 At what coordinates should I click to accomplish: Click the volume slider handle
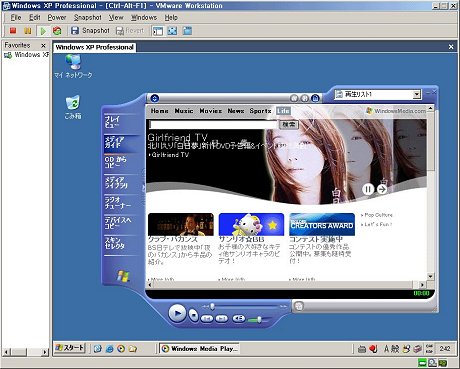(x=259, y=320)
